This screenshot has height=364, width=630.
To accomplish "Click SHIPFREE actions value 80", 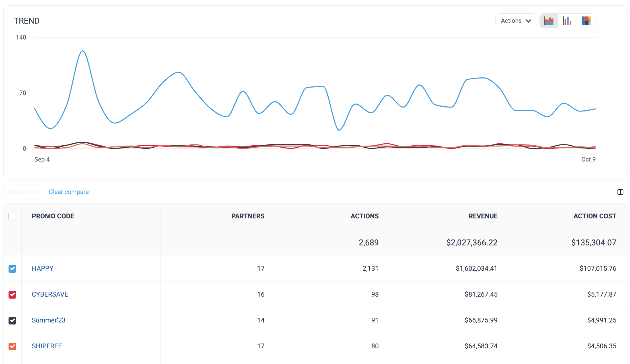I will tap(375, 346).
